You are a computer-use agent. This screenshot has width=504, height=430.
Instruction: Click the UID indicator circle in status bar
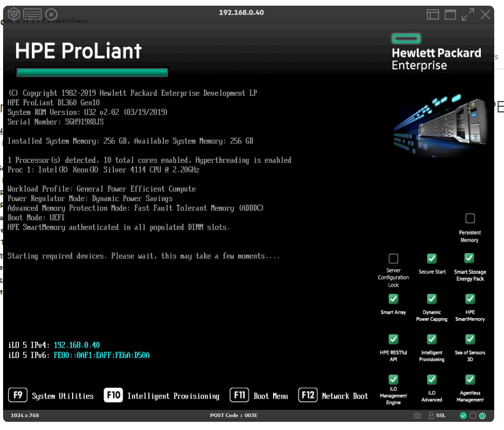[473, 416]
